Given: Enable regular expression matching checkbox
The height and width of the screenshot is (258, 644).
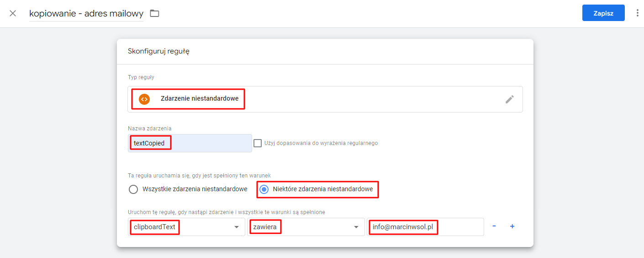Looking at the screenshot, I should point(258,143).
